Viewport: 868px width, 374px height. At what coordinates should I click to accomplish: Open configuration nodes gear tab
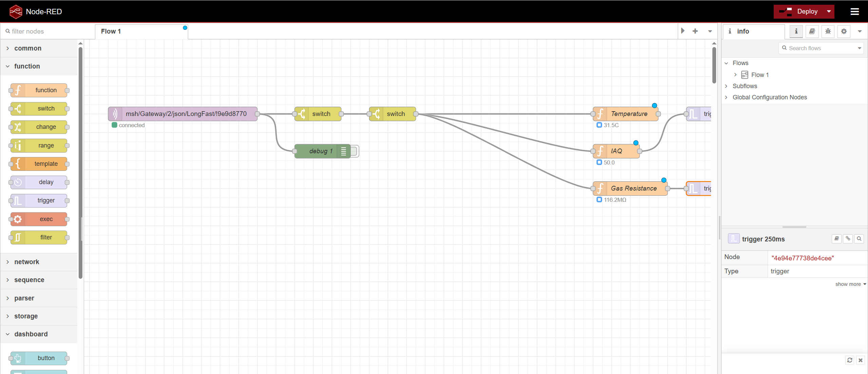844,31
